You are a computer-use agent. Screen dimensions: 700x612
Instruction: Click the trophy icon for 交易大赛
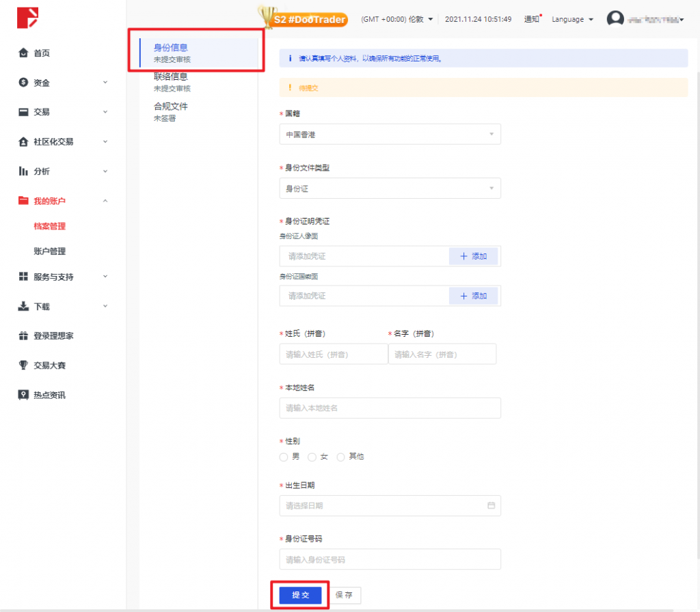click(x=23, y=365)
